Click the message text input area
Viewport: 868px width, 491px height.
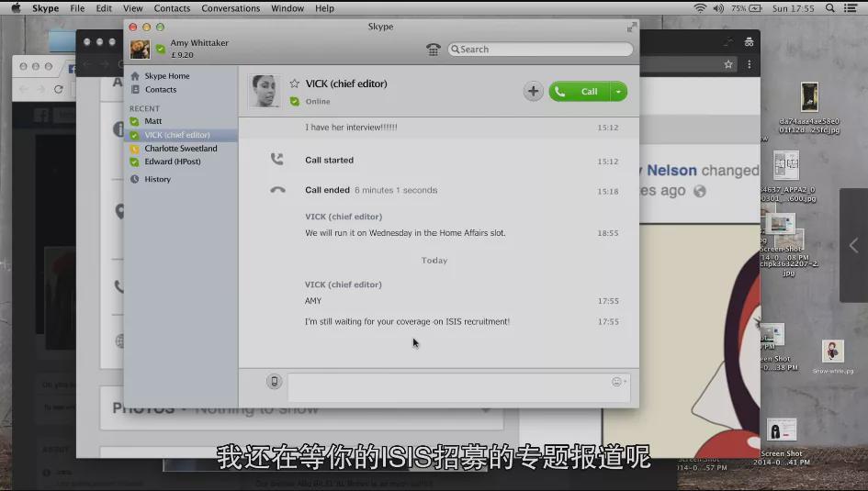click(458, 386)
